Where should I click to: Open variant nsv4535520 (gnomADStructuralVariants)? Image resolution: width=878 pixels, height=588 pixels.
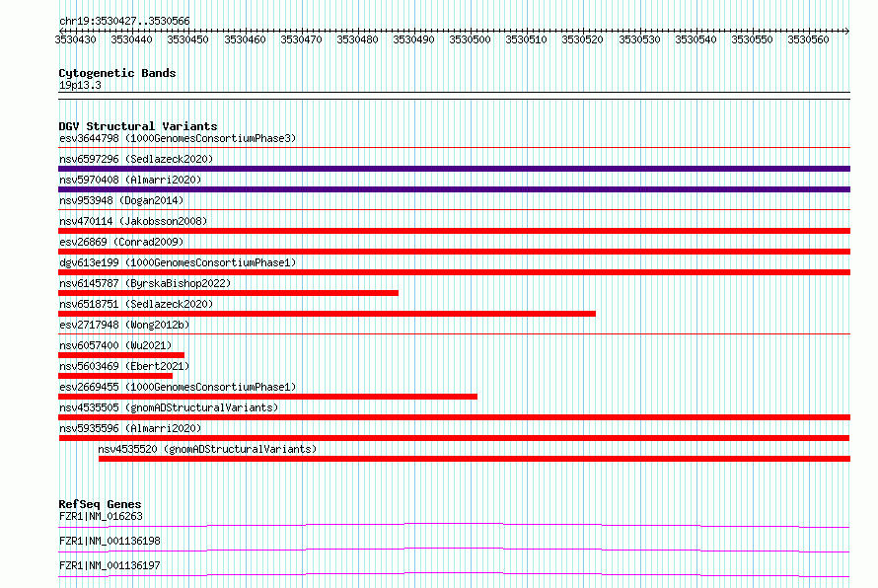(207, 449)
